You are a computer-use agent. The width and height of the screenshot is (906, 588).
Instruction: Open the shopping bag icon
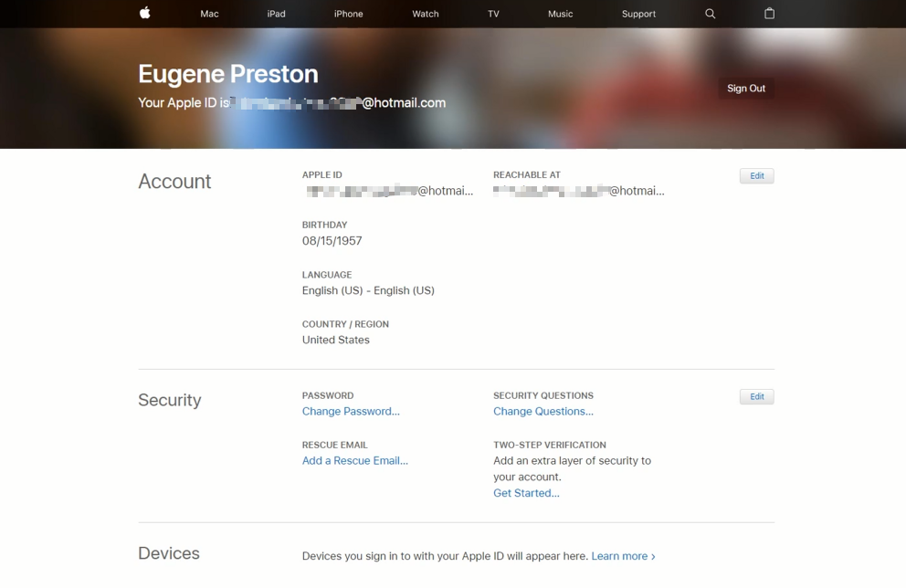coord(769,14)
